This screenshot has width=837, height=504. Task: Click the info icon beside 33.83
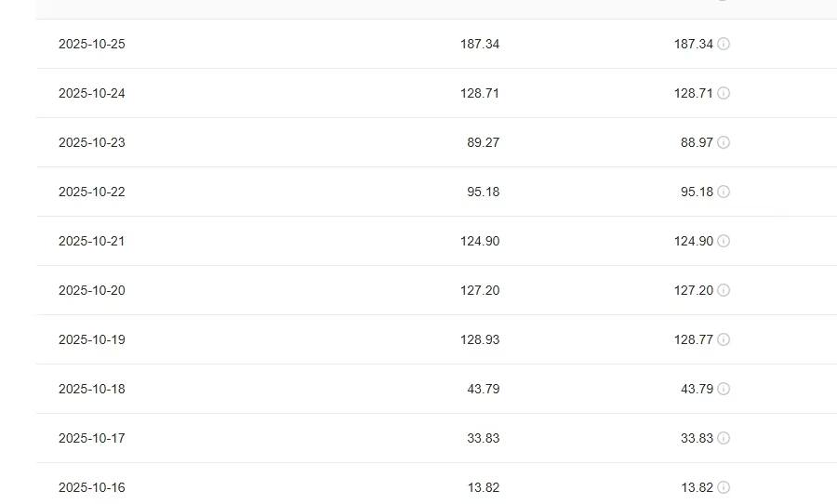(724, 438)
